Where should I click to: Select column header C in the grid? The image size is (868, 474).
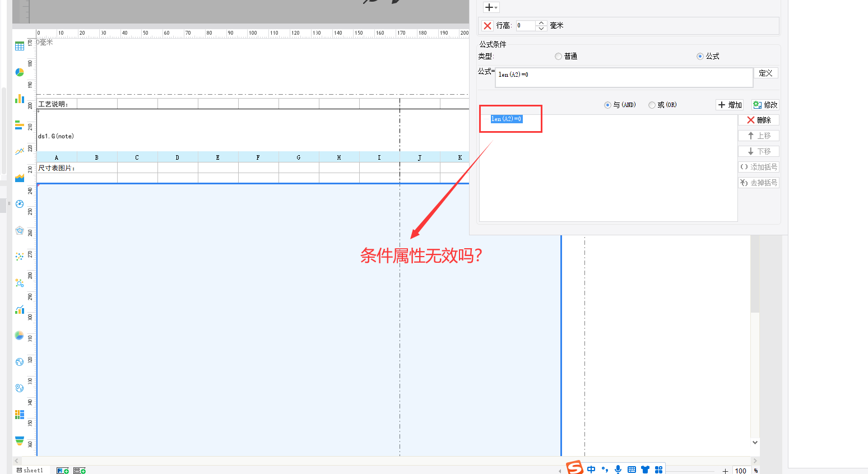point(137,157)
